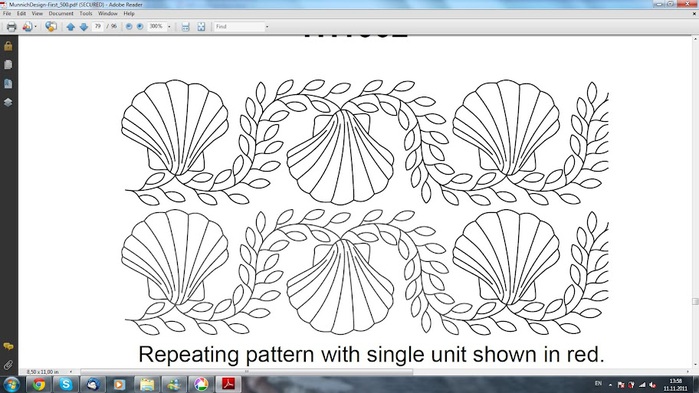
Task: Click the vertical scrollbar thumb
Action: tap(695, 302)
